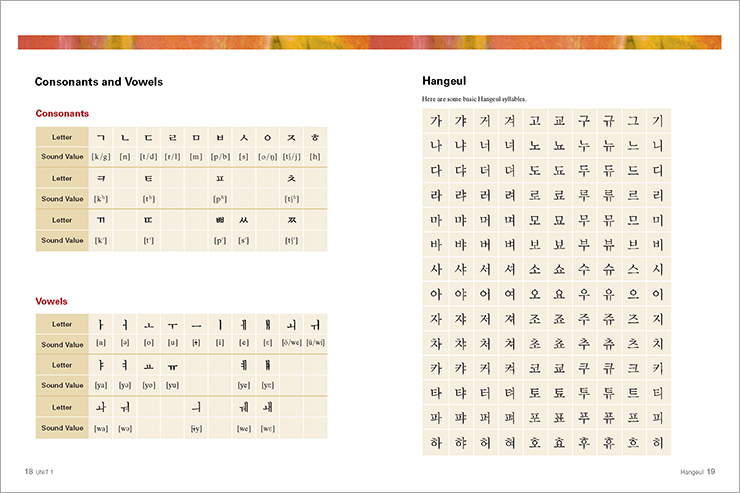Click the "Hangeul" page title

point(446,82)
